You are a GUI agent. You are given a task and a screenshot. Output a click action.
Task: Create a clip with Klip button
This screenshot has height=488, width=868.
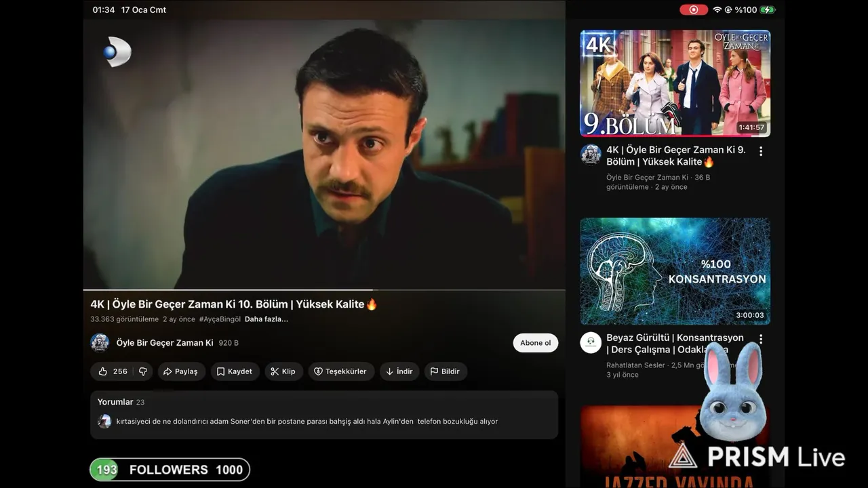pyautogui.click(x=283, y=371)
